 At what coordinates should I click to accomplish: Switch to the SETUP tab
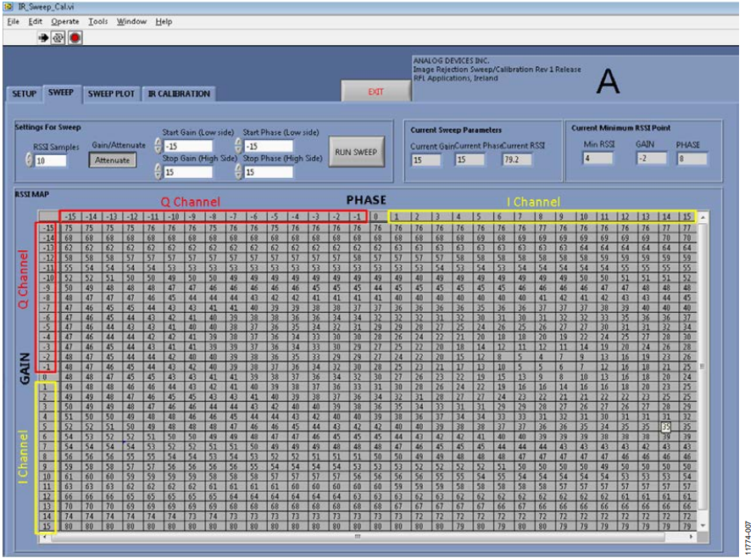tap(23, 94)
